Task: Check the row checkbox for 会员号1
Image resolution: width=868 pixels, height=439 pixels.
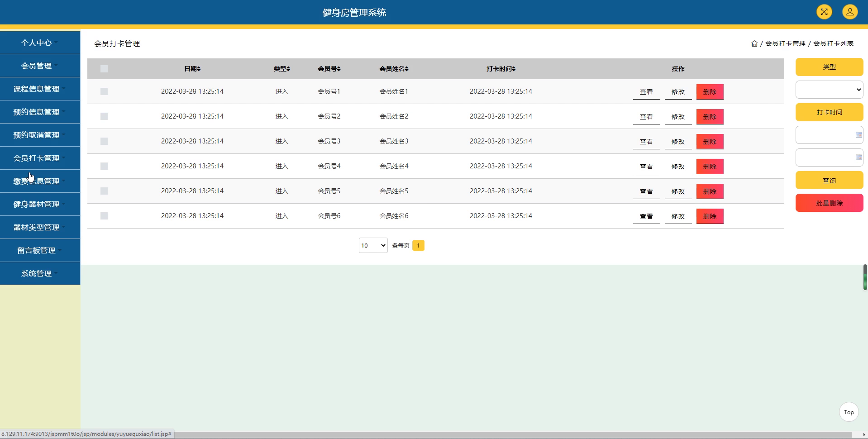Action: pyautogui.click(x=104, y=91)
